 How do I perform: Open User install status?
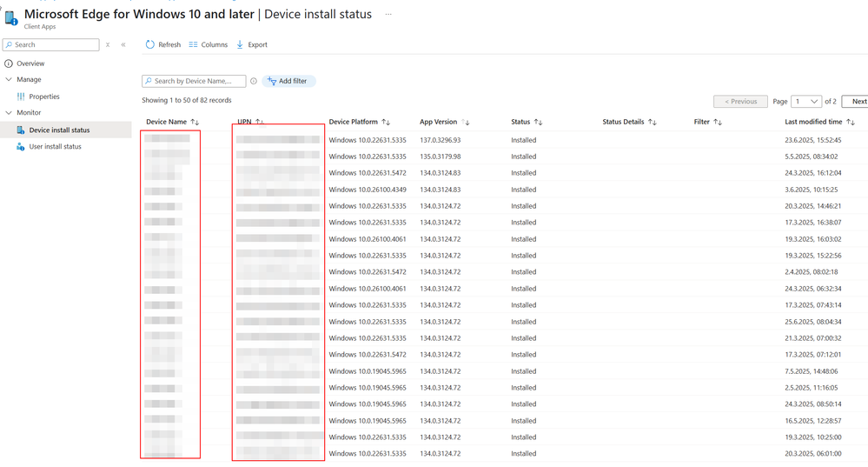tap(56, 146)
